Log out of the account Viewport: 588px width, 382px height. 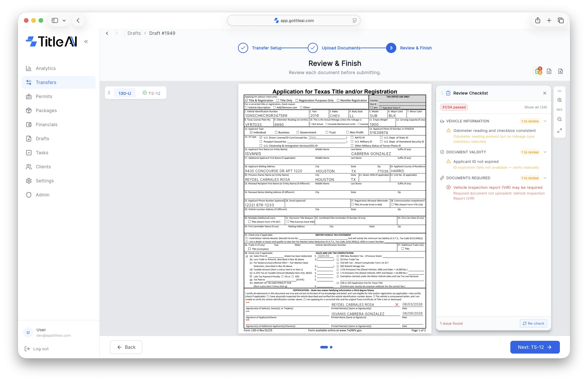pos(37,349)
